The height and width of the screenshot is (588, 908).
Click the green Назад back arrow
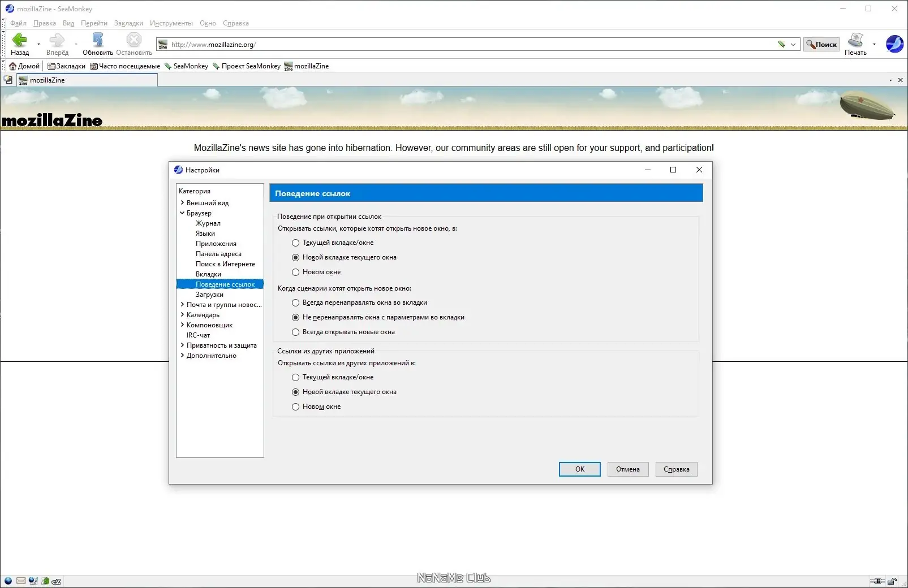click(20, 40)
